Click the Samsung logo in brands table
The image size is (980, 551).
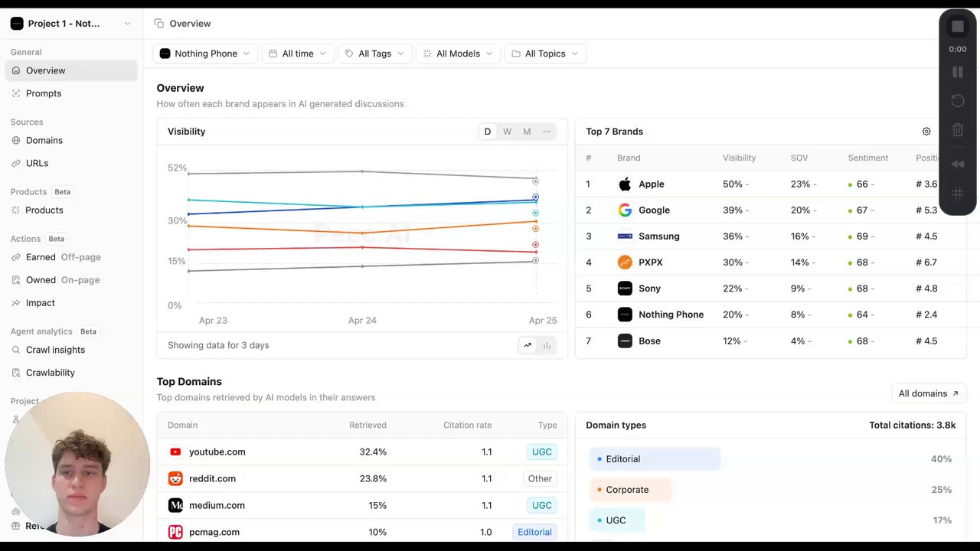point(625,236)
